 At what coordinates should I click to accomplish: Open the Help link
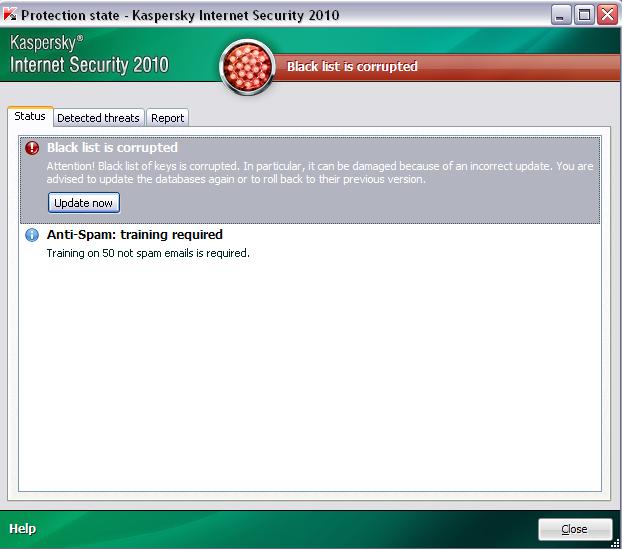click(23, 529)
